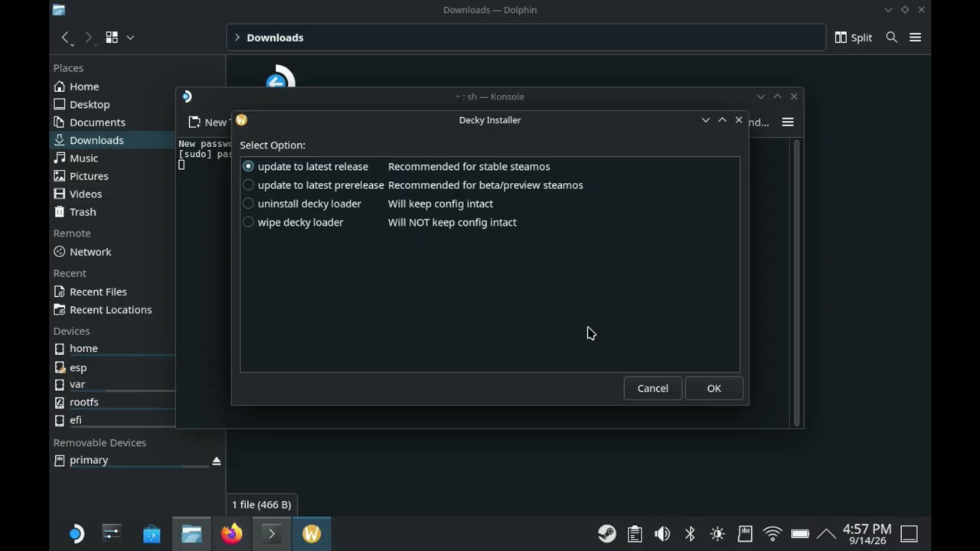
Task: Switch to Konsole in taskbar
Action: [271, 533]
